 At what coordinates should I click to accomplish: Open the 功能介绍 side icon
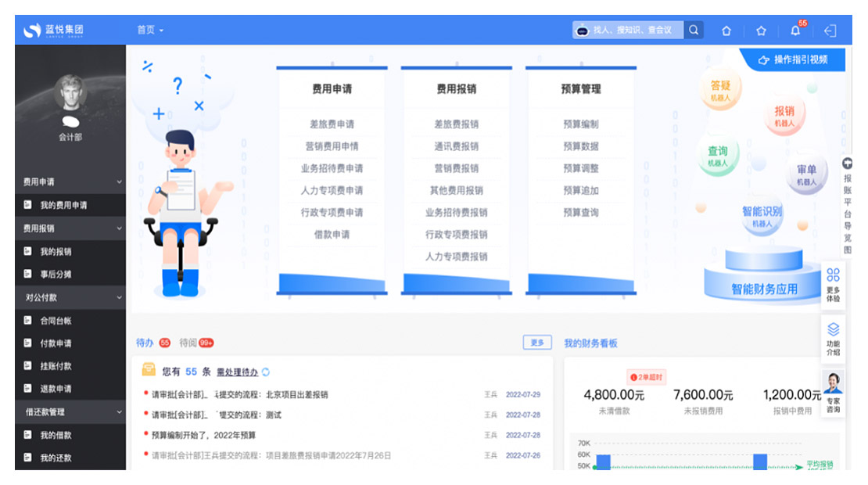833,338
